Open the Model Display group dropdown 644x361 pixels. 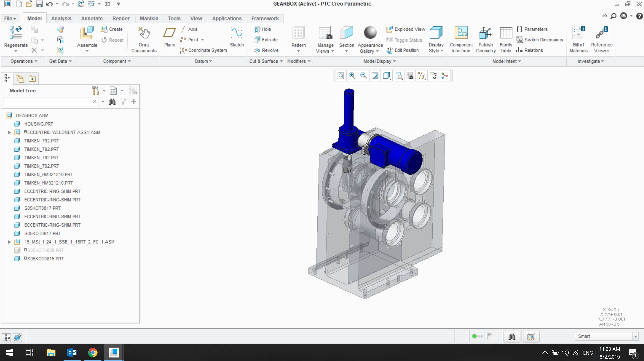[380, 61]
